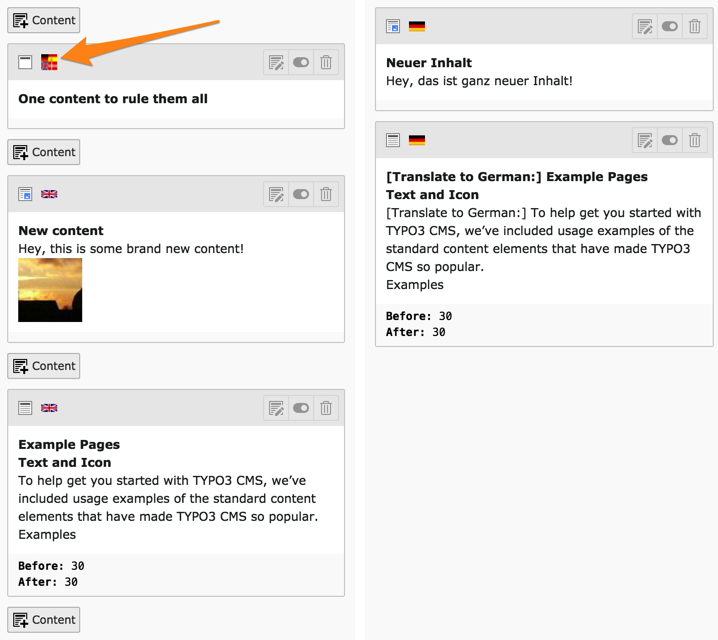This screenshot has width=718, height=640.
Task: Open the 'One content to rule them all' heading
Action: [113, 99]
